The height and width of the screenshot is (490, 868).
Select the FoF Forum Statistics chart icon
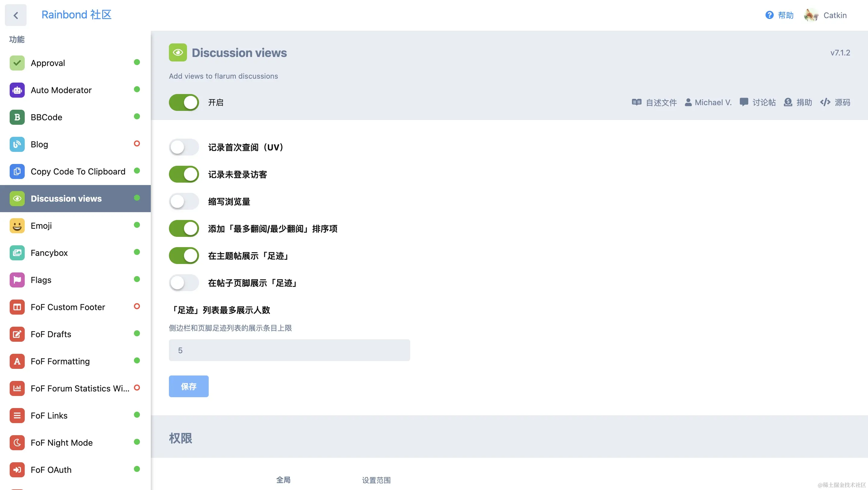17,388
